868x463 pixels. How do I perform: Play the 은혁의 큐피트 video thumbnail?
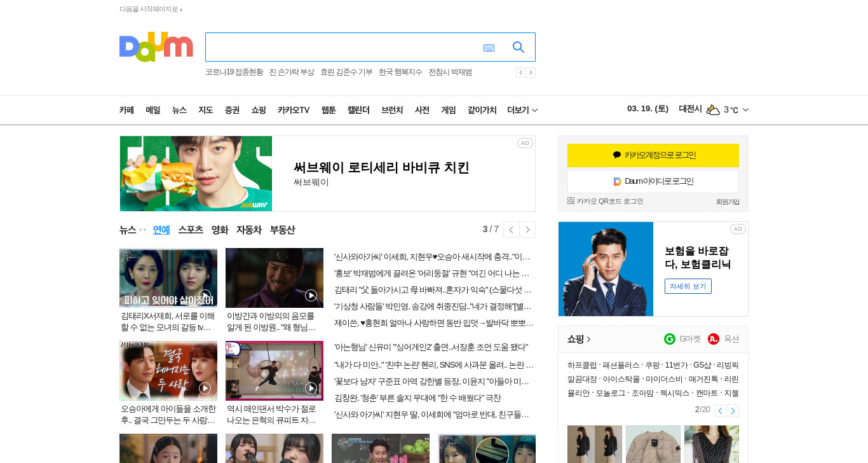pos(275,371)
